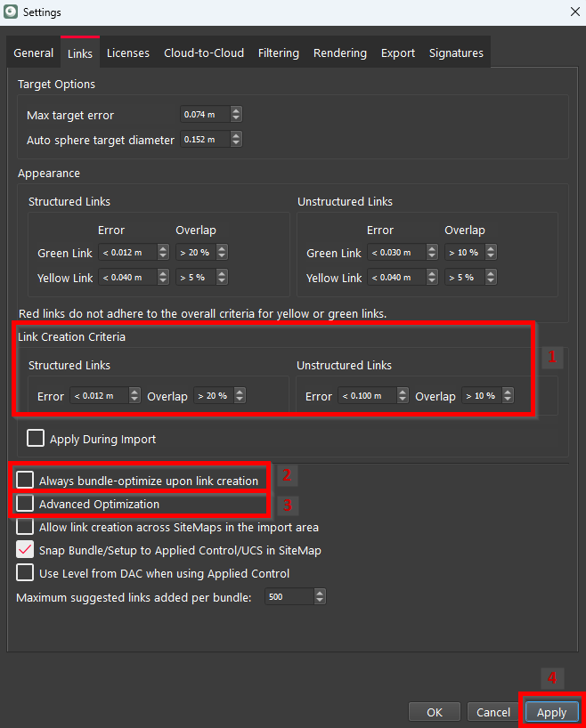The image size is (586, 728).
Task: Adjust Structured Green Link error stepper
Action: tap(163, 253)
